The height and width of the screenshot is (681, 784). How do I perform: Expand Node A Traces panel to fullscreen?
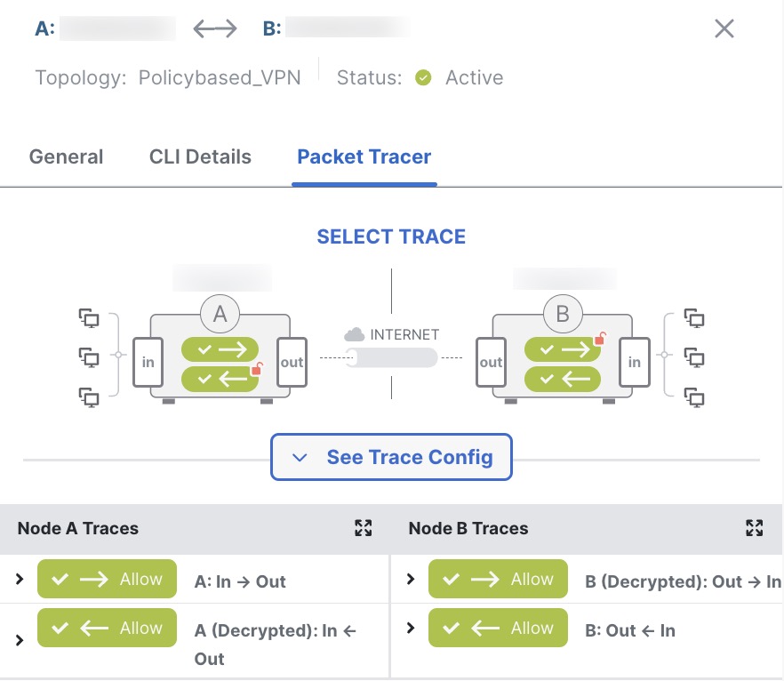pos(363,528)
